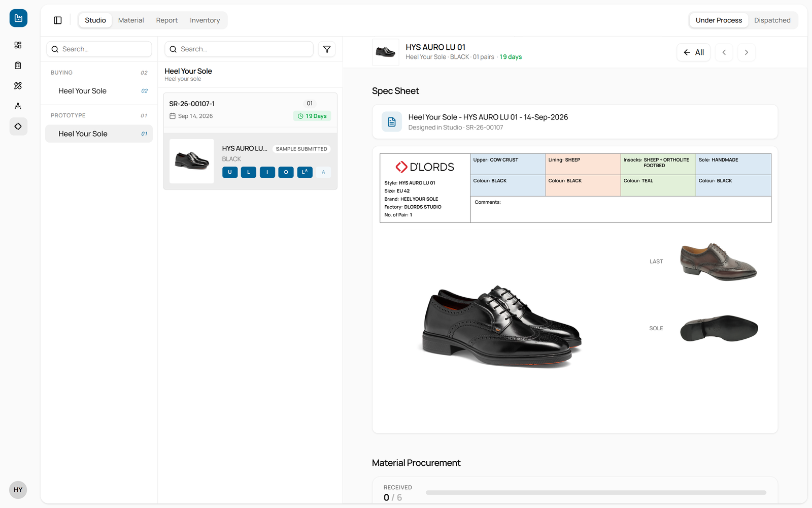The height and width of the screenshot is (508, 812).
Task: Open the HY user avatar
Action: pos(18,490)
